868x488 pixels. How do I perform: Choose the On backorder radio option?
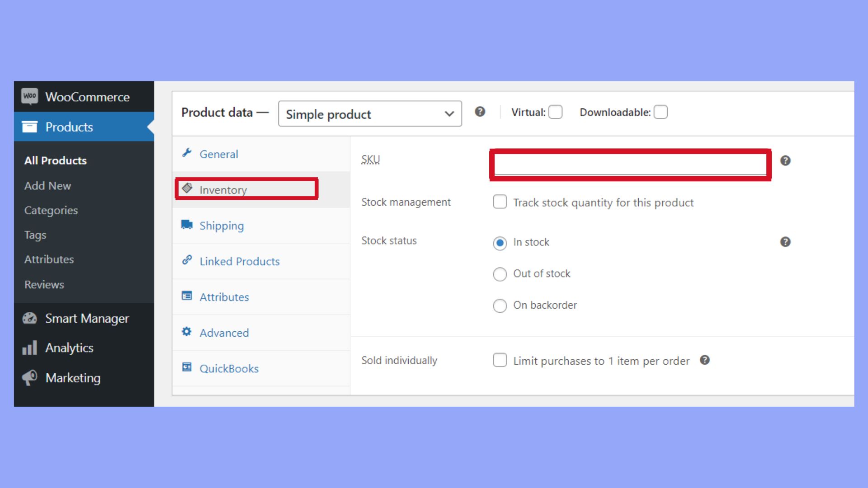click(500, 305)
